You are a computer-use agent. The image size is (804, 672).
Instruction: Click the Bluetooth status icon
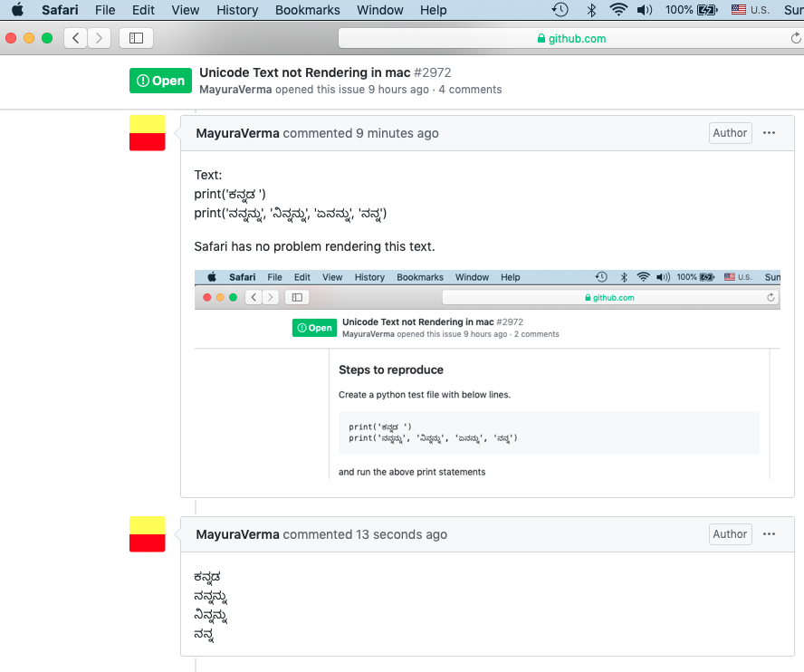(x=591, y=10)
